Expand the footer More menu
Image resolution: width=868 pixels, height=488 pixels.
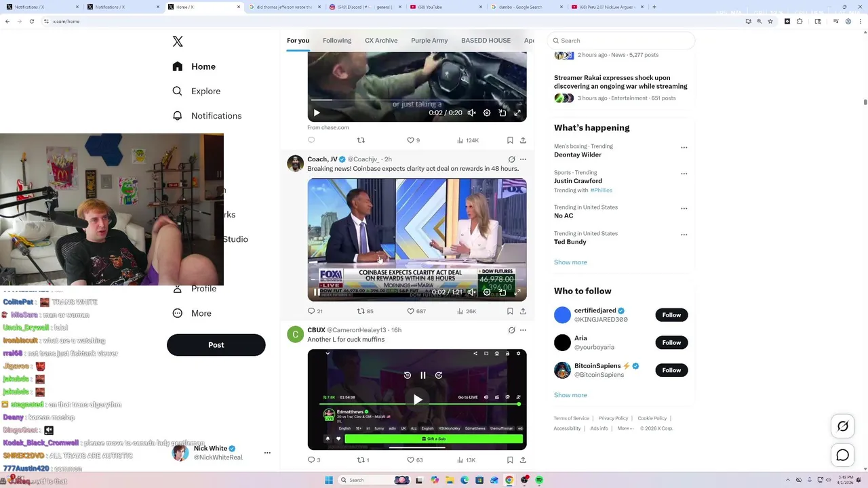click(626, 428)
